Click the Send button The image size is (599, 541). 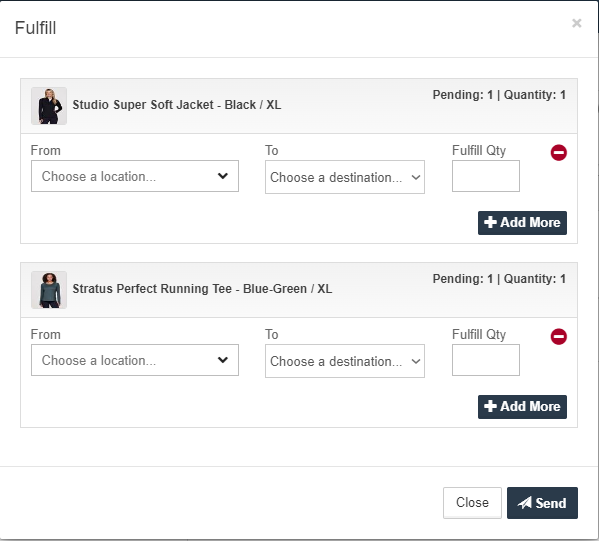[542, 503]
